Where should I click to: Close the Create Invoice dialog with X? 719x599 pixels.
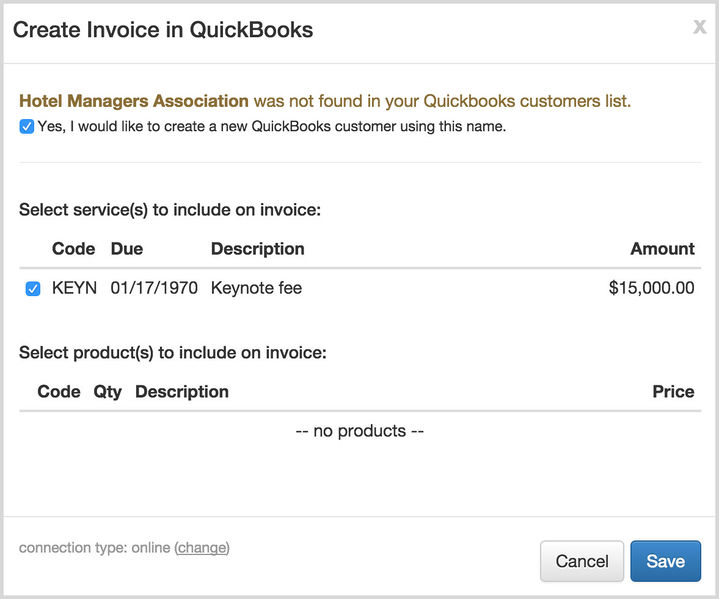pyautogui.click(x=699, y=27)
